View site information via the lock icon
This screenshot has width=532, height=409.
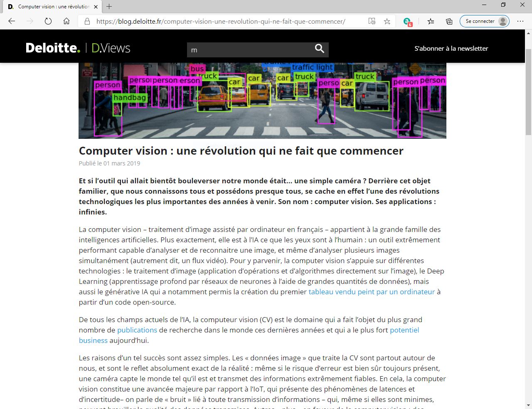(x=87, y=21)
